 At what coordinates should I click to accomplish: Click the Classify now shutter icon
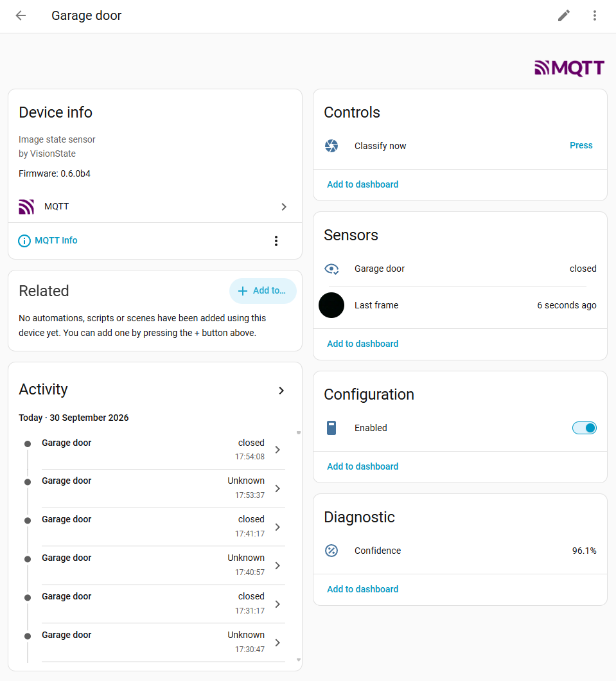(x=331, y=146)
